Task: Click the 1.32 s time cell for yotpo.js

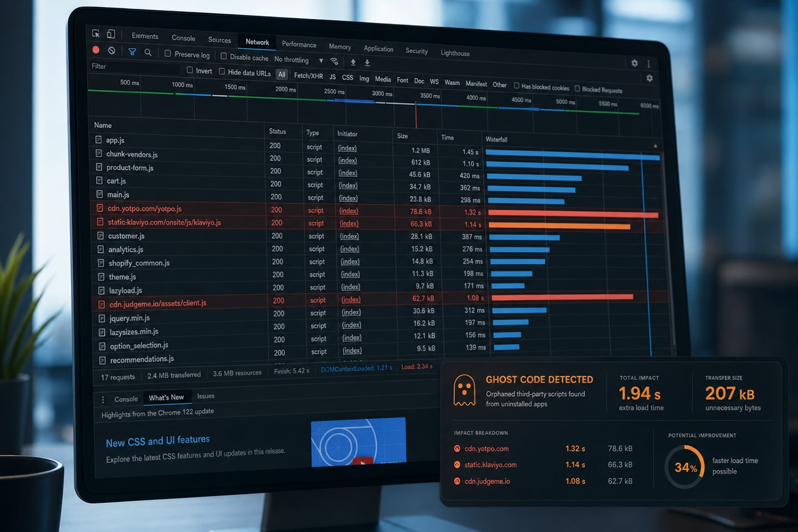Action: point(473,212)
